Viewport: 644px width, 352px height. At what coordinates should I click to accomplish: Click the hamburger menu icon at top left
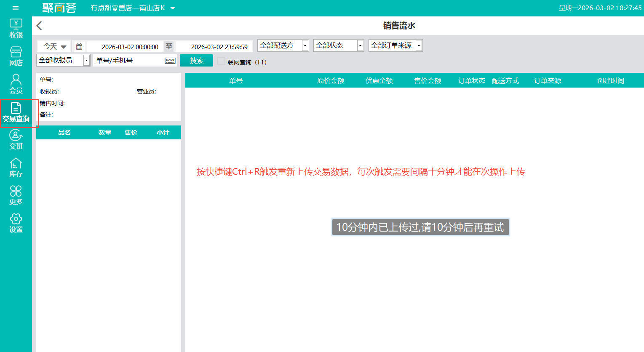pos(16,8)
